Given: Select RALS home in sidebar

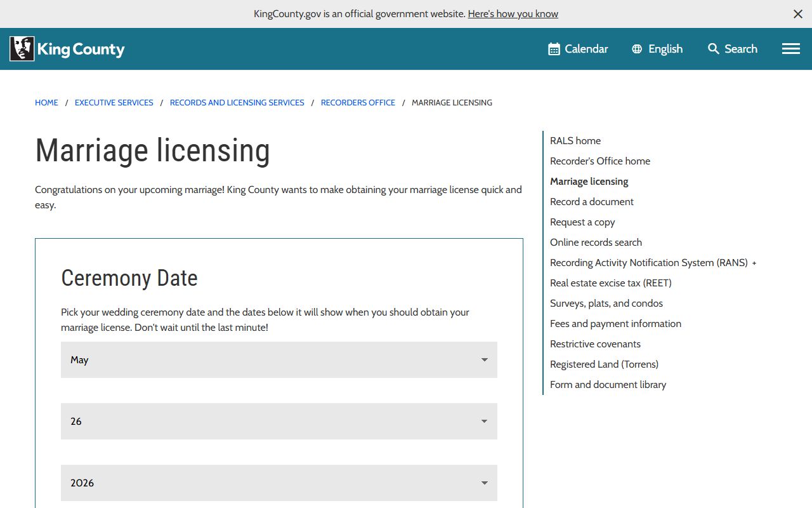Looking at the screenshot, I should coord(575,141).
